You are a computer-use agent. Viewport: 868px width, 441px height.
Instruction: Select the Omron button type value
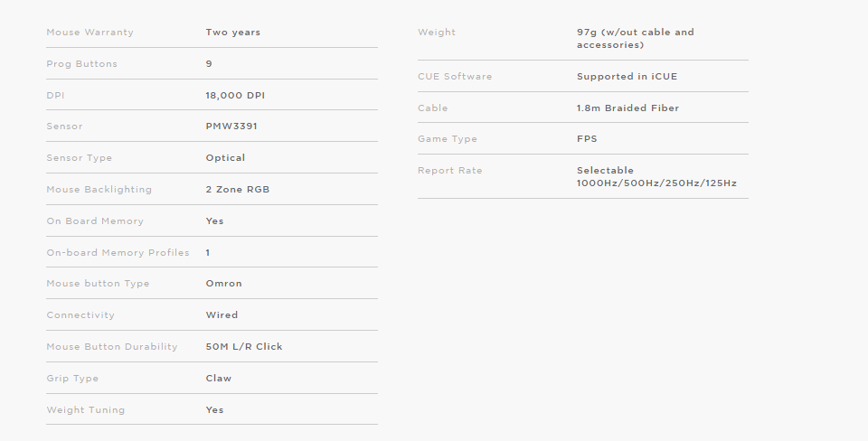[x=223, y=283]
